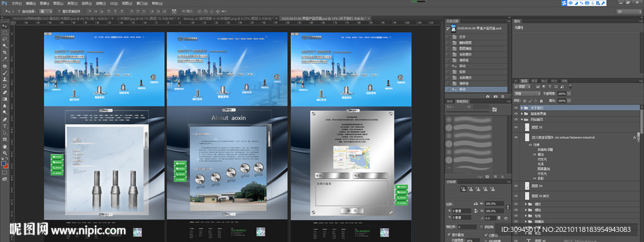644x242 pixels.
Task: Create new document from current history state
Action: [488, 96]
